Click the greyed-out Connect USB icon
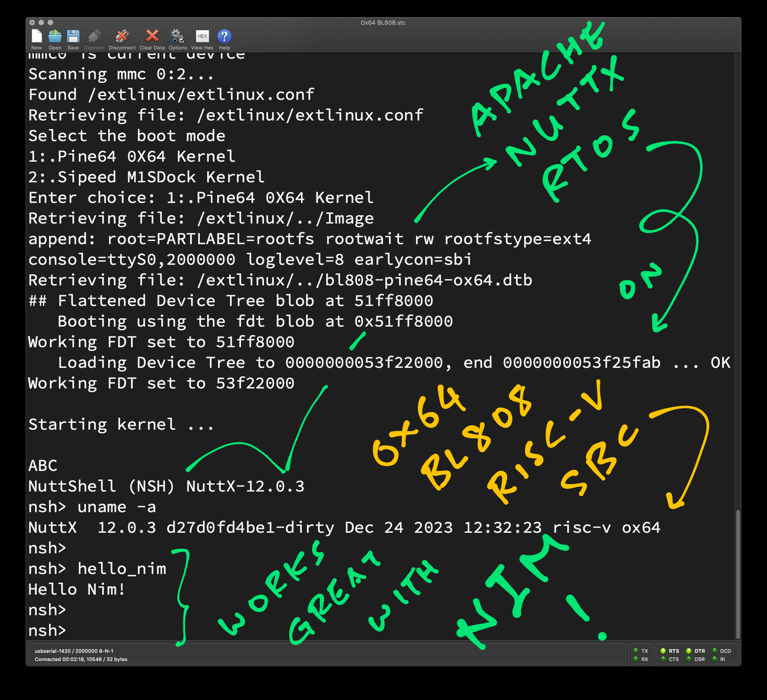 click(x=94, y=37)
